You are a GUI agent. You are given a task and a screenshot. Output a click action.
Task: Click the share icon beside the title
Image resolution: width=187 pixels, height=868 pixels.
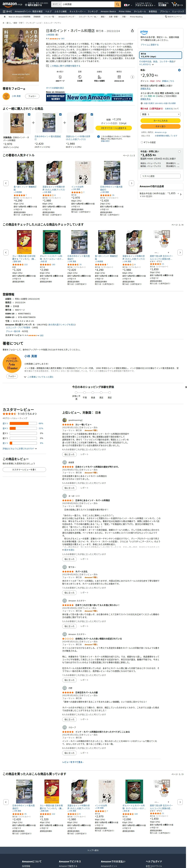[x=132, y=31]
